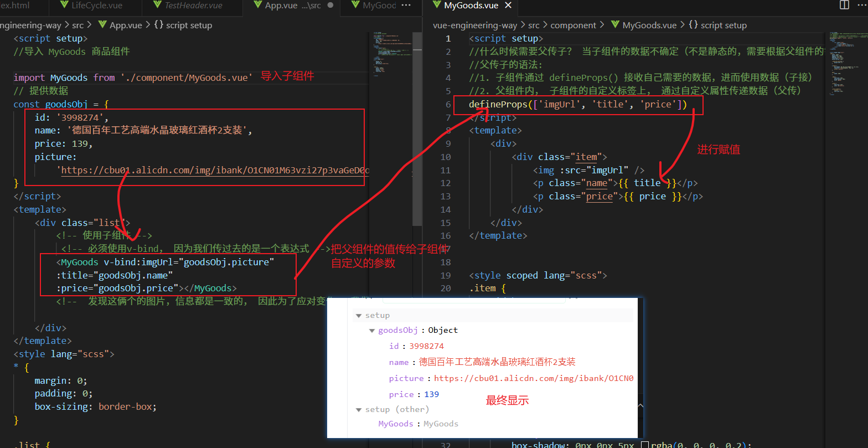Click the p class="price" line
The width and height of the screenshot is (868, 448).
(618, 196)
